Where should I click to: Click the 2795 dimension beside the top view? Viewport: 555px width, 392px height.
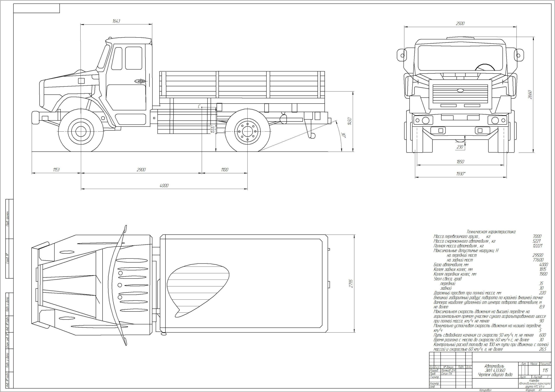(x=351, y=283)
